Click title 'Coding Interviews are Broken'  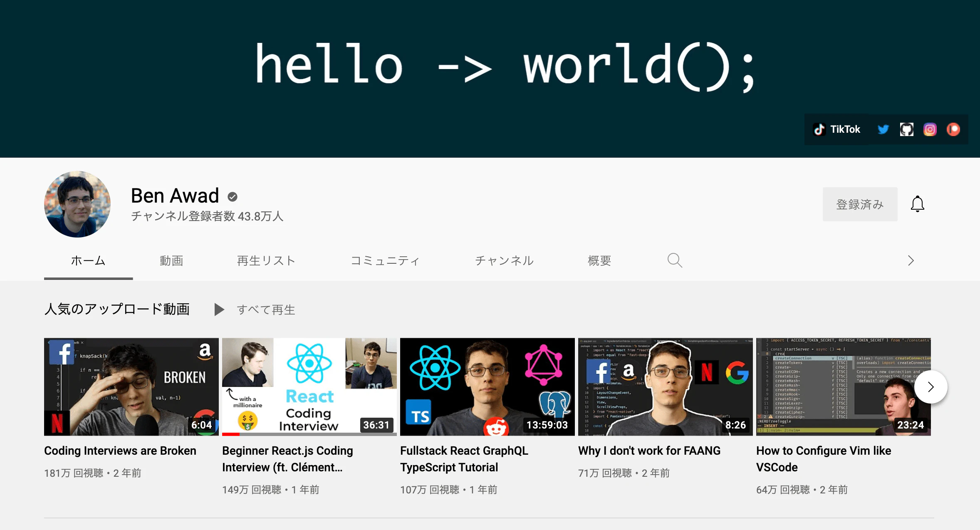tap(120, 451)
